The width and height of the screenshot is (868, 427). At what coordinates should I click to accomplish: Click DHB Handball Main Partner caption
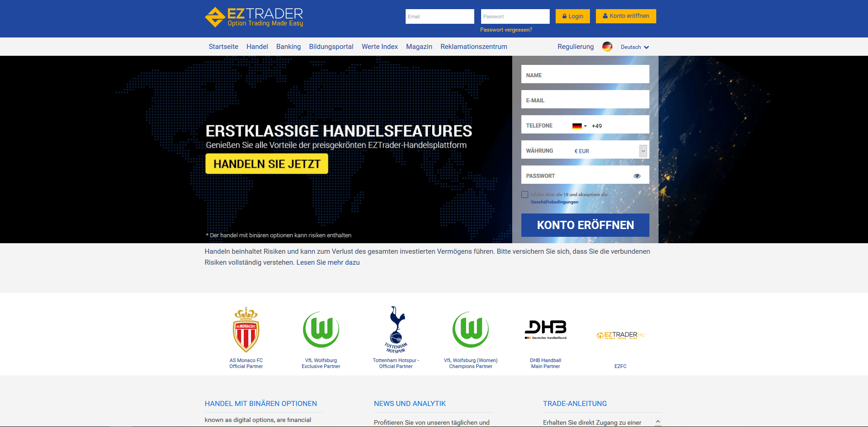click(546, 363)
